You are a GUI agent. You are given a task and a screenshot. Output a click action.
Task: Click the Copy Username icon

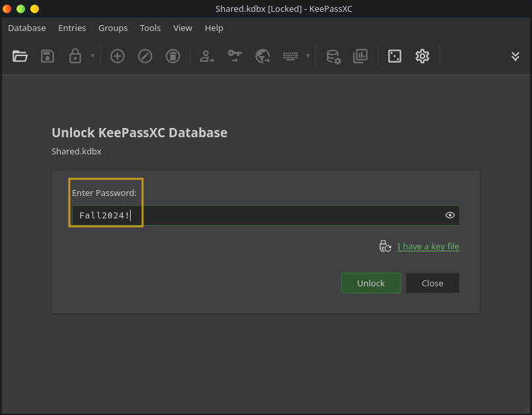(x=207, y=56)
